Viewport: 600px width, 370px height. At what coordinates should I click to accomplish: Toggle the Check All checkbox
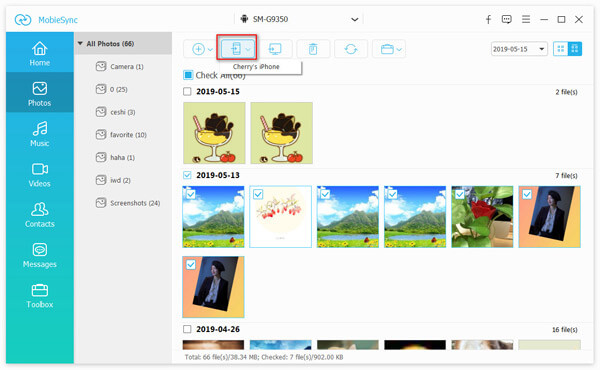[x=188, y=75]
